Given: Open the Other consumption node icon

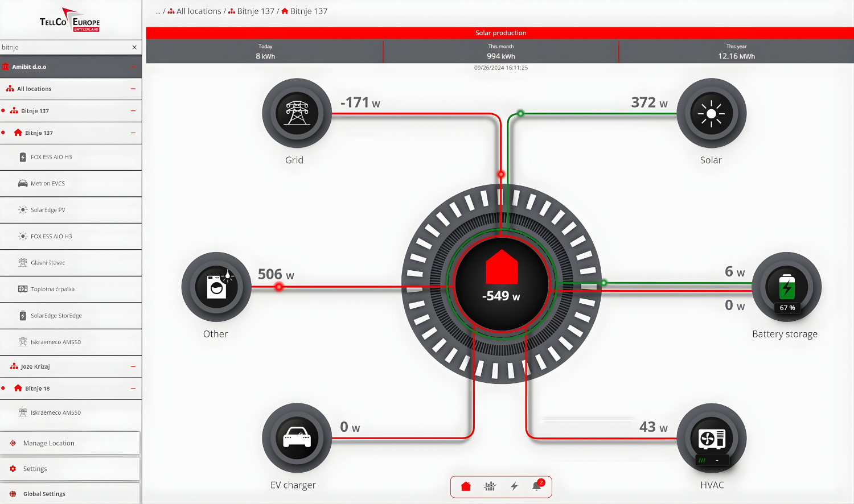Looking at the screenshot, I should click(x=216, y=287).
